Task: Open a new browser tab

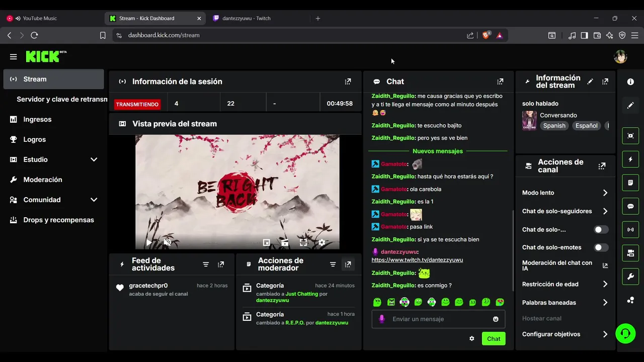Action: [x=317, y=18]
